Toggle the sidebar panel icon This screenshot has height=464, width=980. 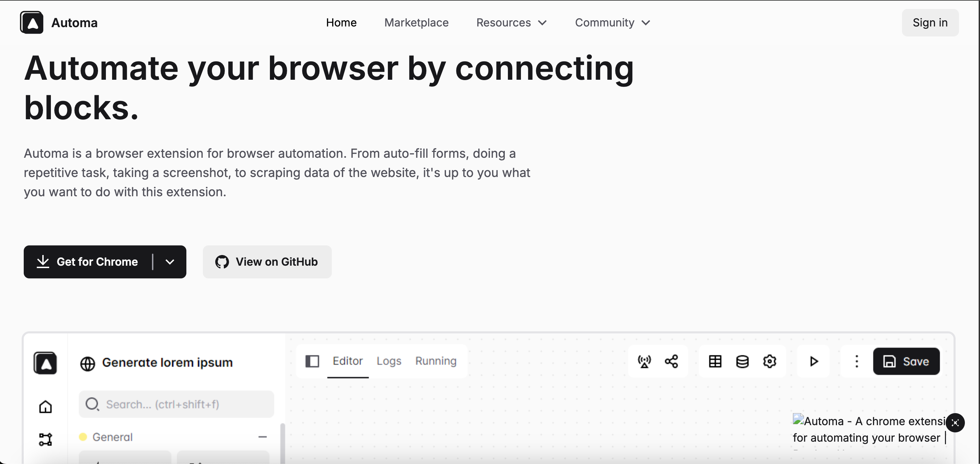tap(312, 361)
